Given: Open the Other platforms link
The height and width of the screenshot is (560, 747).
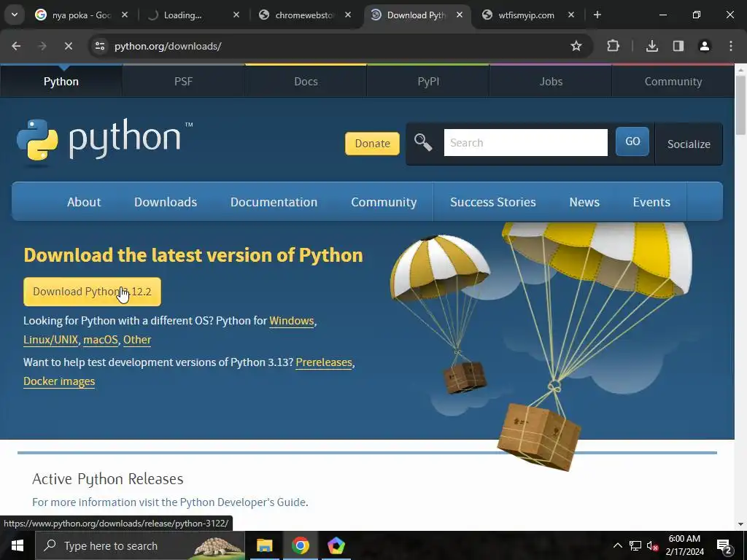Looking at the screenshot, I should 137,340.
